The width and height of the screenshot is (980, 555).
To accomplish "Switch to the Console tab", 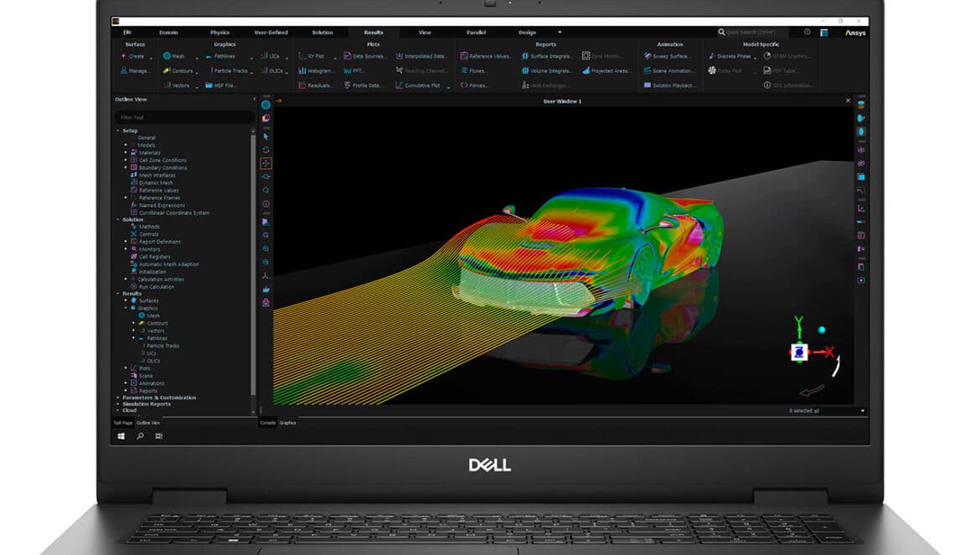I will 268,423.
